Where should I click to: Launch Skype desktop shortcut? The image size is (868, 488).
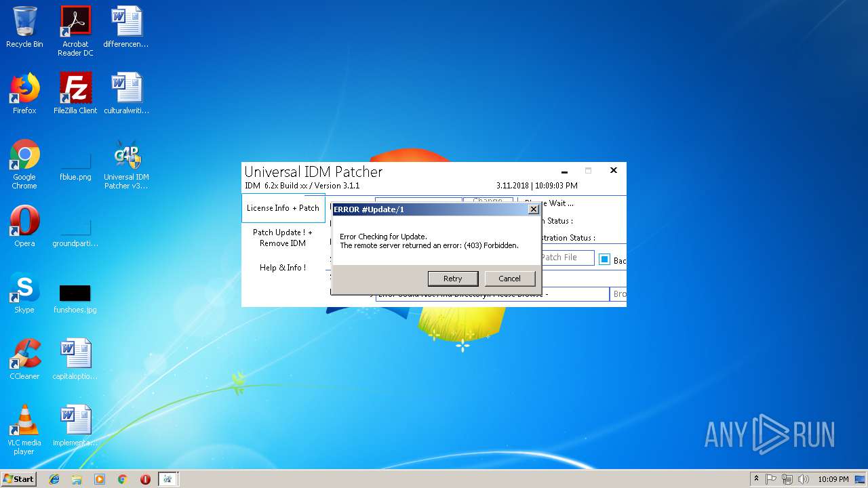click(x=24, y=293)
